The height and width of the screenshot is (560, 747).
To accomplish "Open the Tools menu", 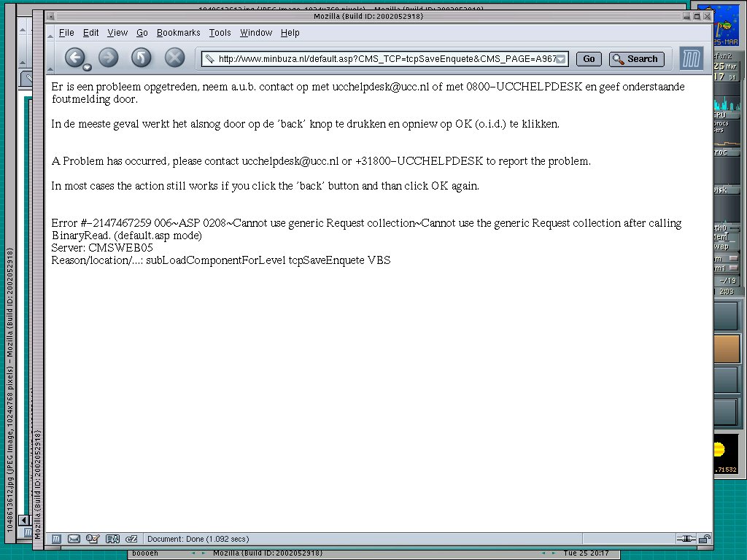I will coord(220,33).
